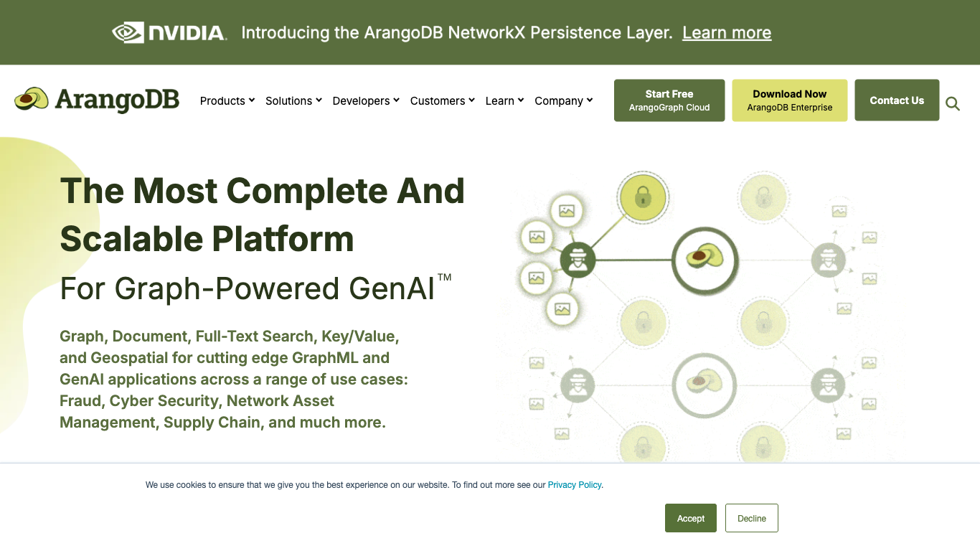The height and width of the screenshot is (551, 980).
Task: Click Download Now ArangoDB Enterprise button
Action: tap(790, 100)
